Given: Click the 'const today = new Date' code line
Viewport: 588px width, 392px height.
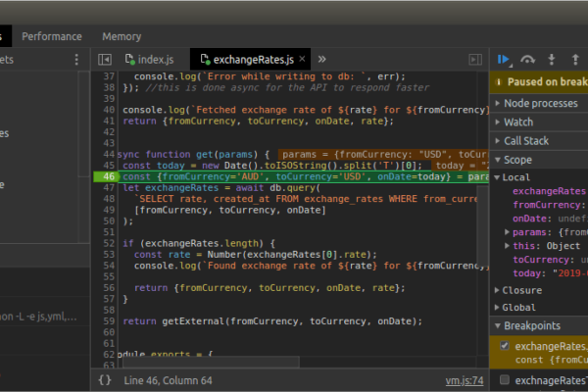Looking at the screenshot, I should click(272, 166).
